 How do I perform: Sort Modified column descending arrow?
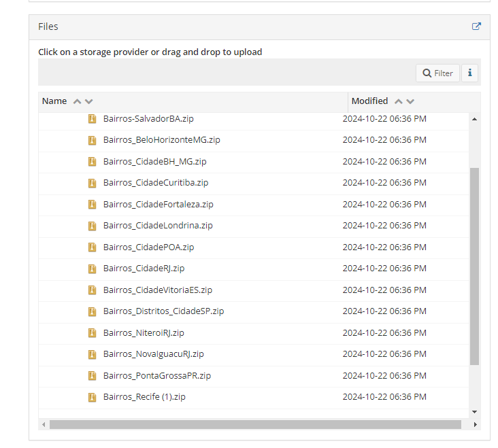tap(410, 101)
